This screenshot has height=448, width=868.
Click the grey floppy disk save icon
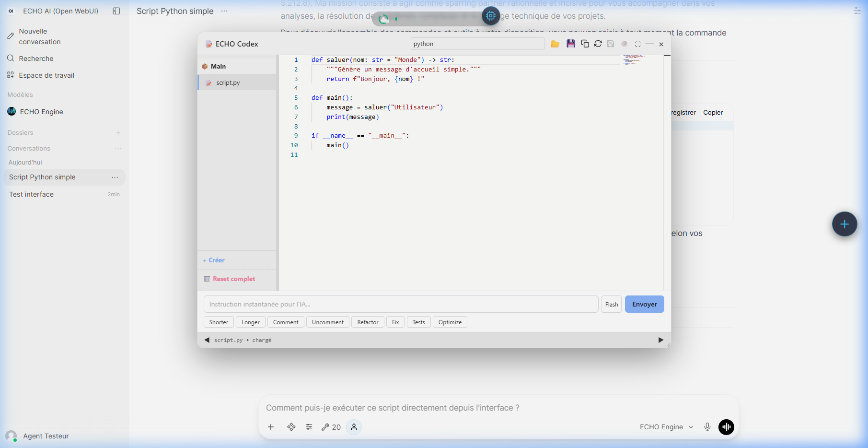[x=611, y=44]
